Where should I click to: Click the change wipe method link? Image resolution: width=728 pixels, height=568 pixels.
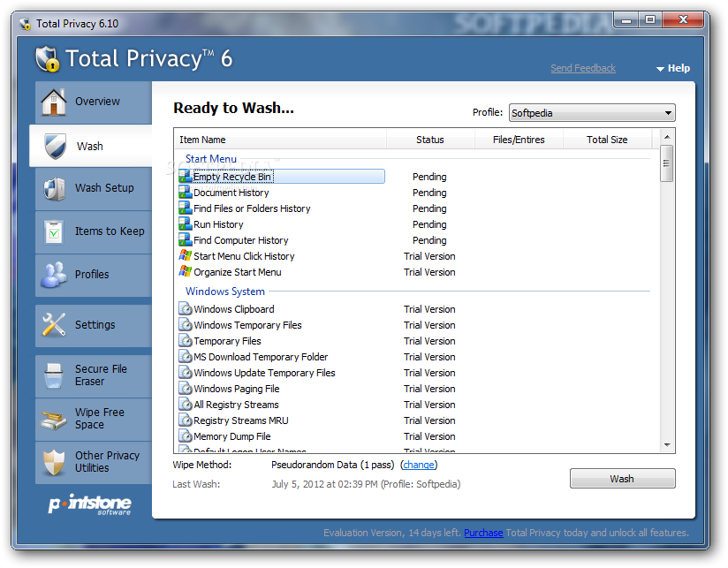[419, 465]
